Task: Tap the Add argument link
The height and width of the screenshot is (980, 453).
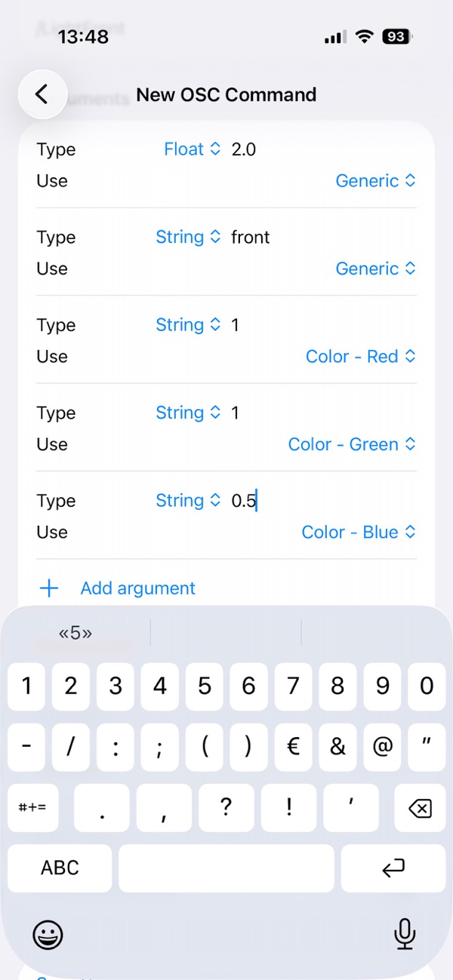Action: (x=138, y=588)
